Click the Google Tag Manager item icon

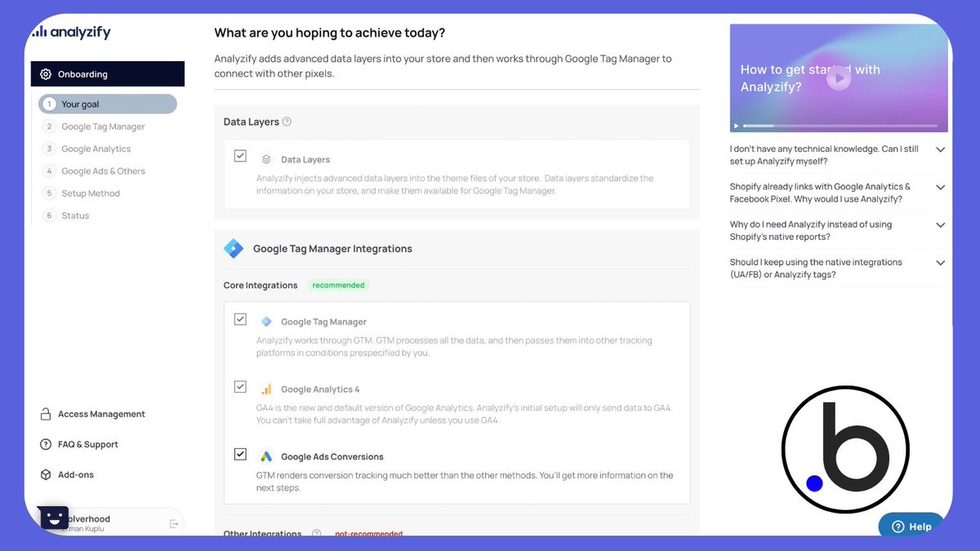266,322
